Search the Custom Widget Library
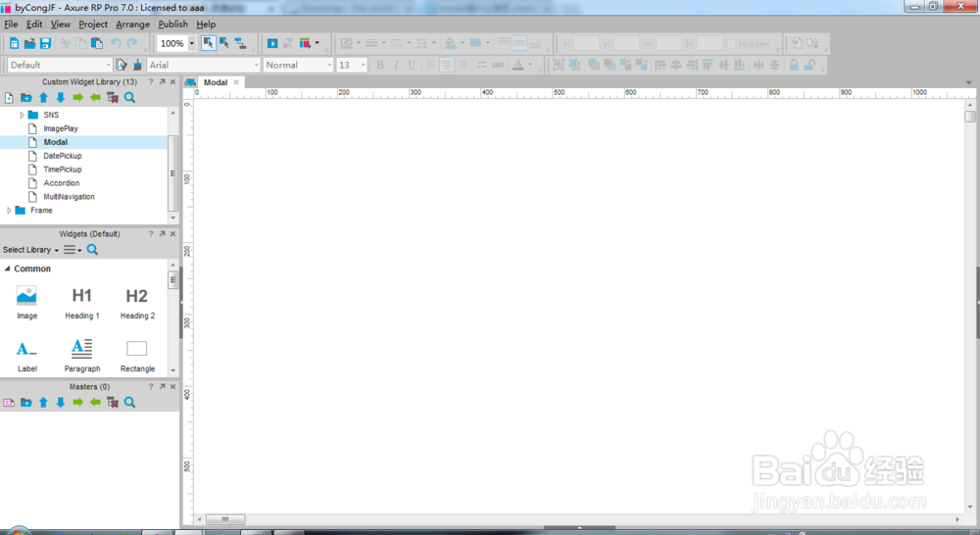The height and width of the screenshot is (535, 980). click(x=130, y=98)
